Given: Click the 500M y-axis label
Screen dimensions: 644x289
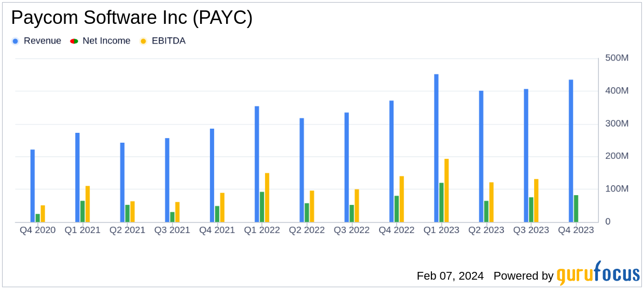Looking at the screenshot, I should click(617, 58).
